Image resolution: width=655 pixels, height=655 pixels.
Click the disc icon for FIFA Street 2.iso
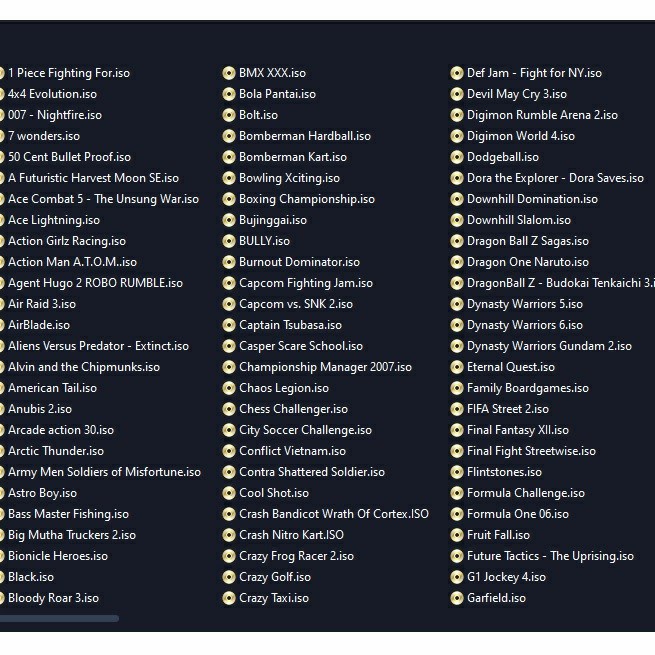[457, 409]
